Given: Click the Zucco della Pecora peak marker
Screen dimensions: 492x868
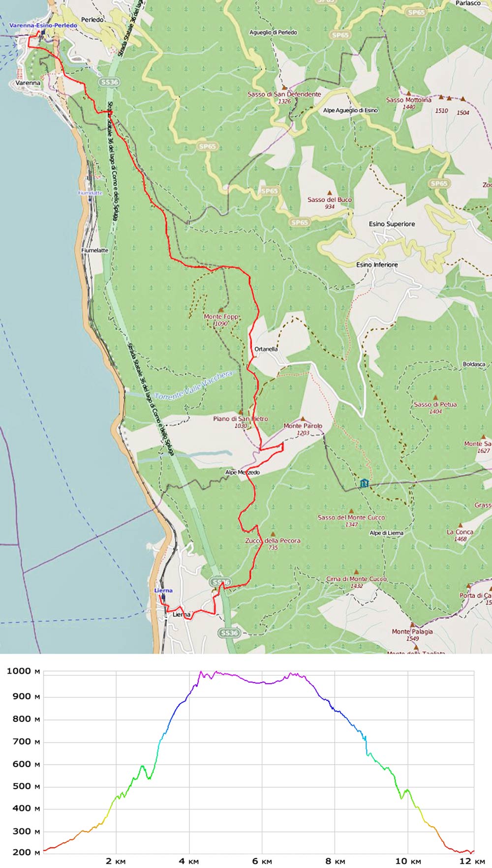Looking at the screenshot, I should 273,534.
